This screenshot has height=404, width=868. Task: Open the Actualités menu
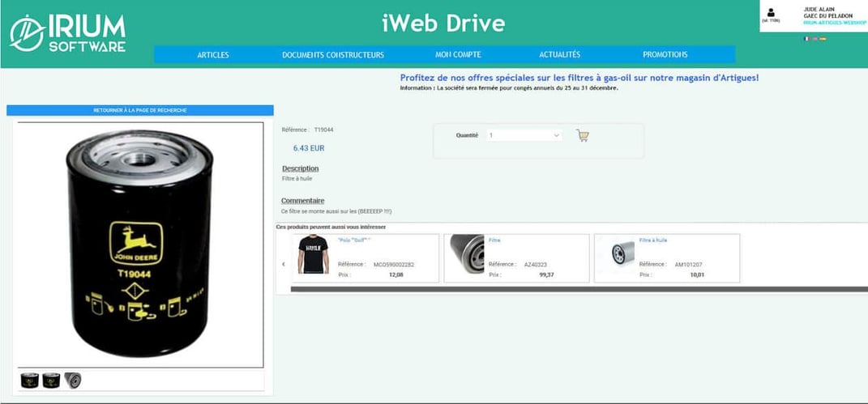coord(560,55)
